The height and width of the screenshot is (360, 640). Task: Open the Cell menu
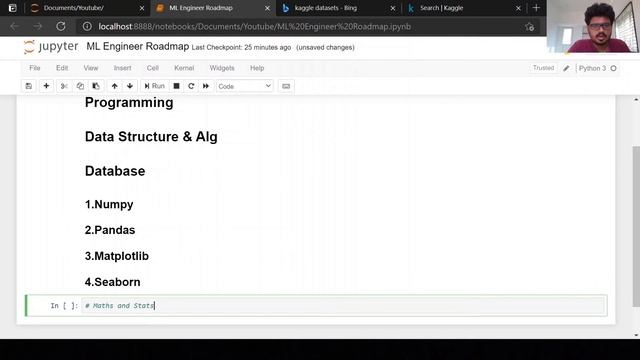pos(153,68)
